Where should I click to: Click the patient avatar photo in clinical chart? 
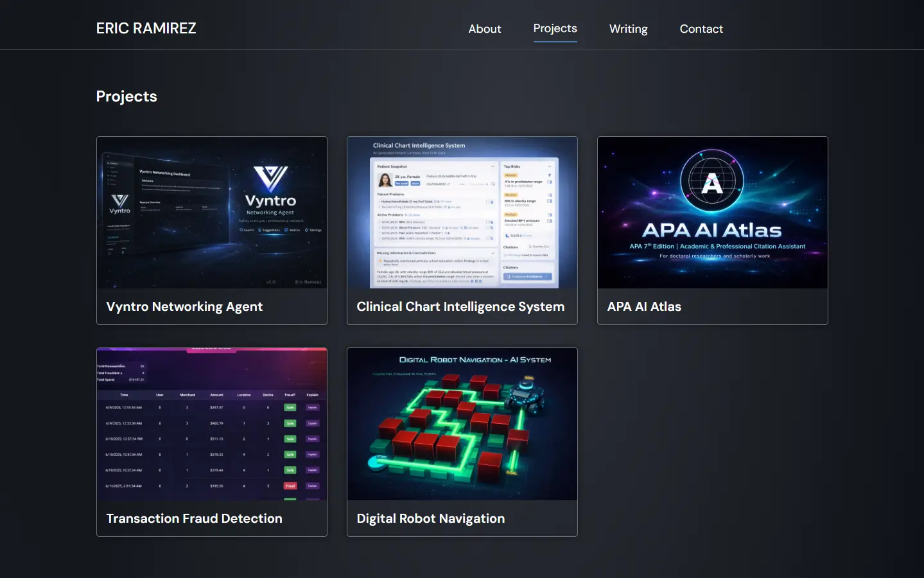pos(385,180)
